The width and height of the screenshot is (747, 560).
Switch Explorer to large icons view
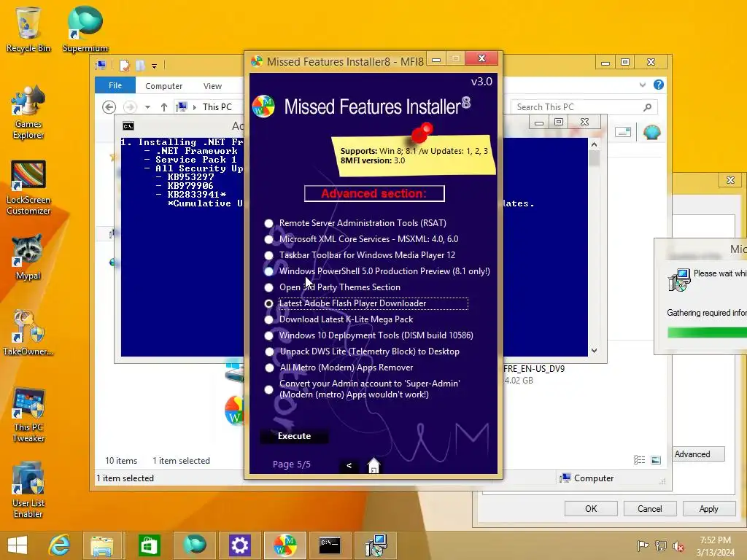coord(656,459)
